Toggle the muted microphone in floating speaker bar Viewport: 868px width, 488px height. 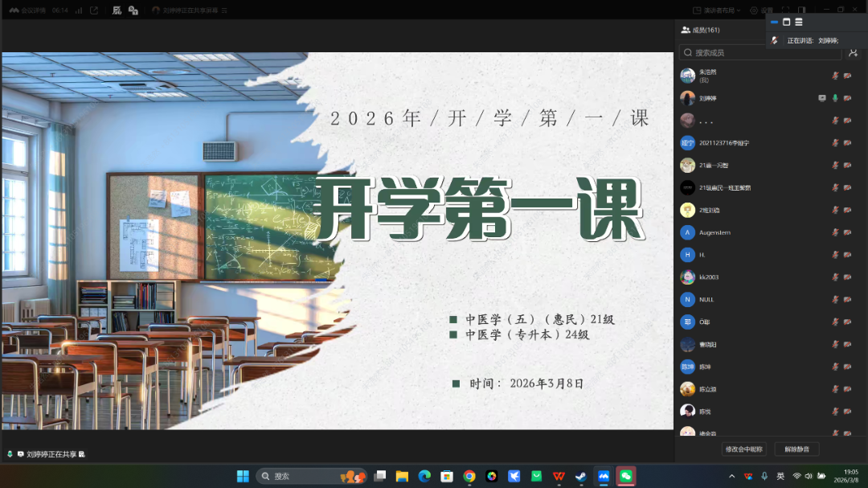(775, 40)
